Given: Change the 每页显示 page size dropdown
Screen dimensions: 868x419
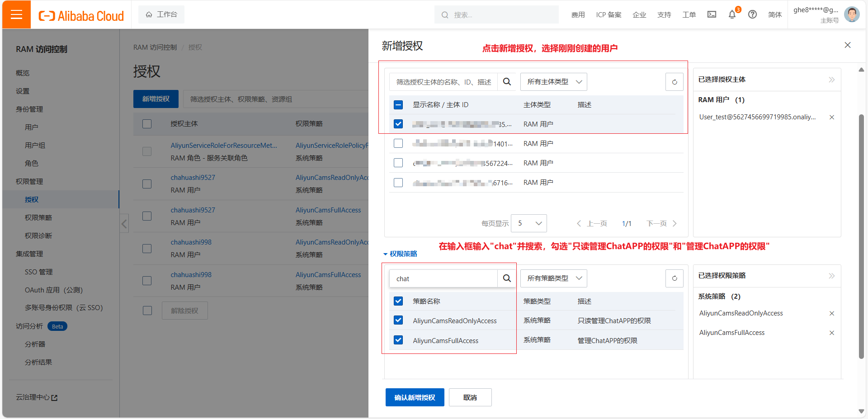Looking at the screenshot, I should point(529,223).
